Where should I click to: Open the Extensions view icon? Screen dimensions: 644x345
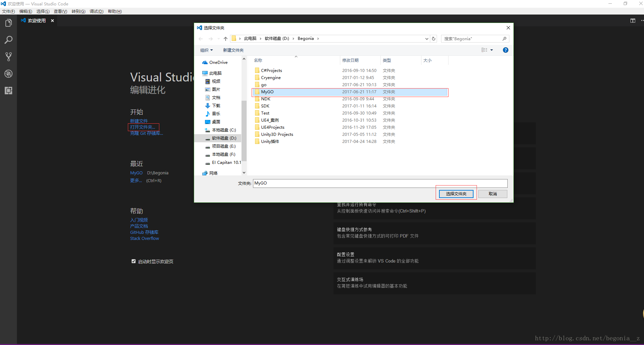tap(8, 91)
